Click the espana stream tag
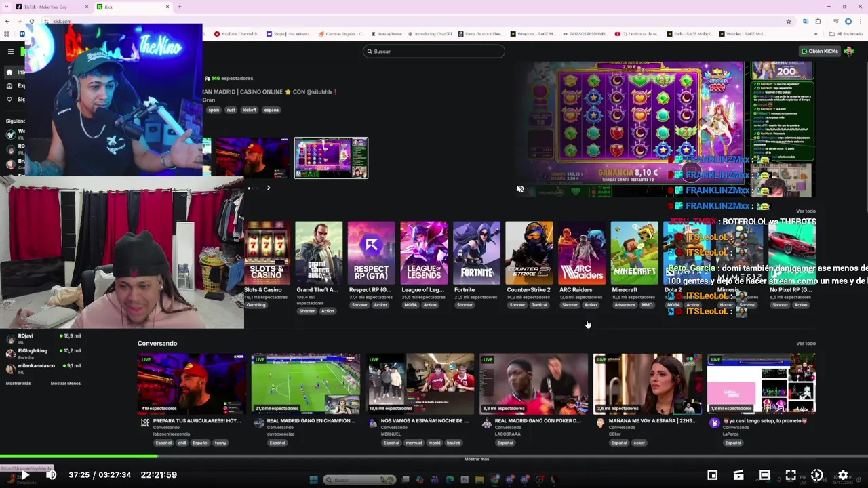Screen dimensions: 868x488 click(271, 110)
